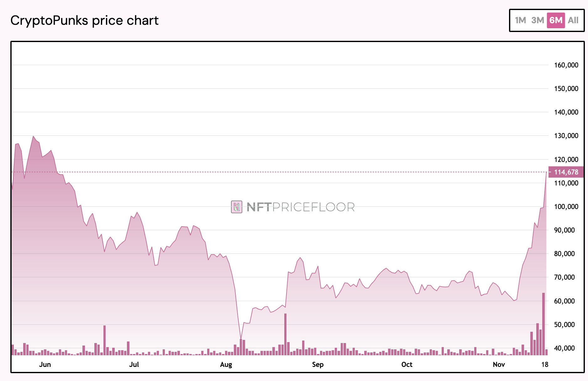The image size is (588, 381).
Task: Click the Aug label on the time axis
Action: click(226, 364)
